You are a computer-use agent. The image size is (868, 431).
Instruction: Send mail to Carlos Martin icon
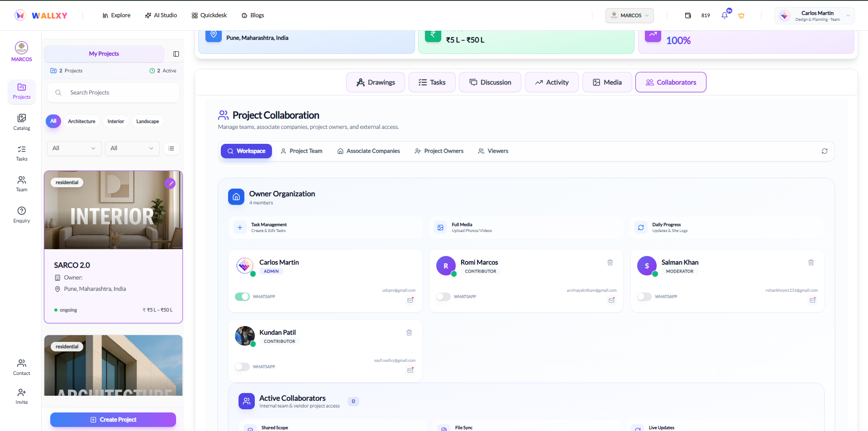point(410,300)
